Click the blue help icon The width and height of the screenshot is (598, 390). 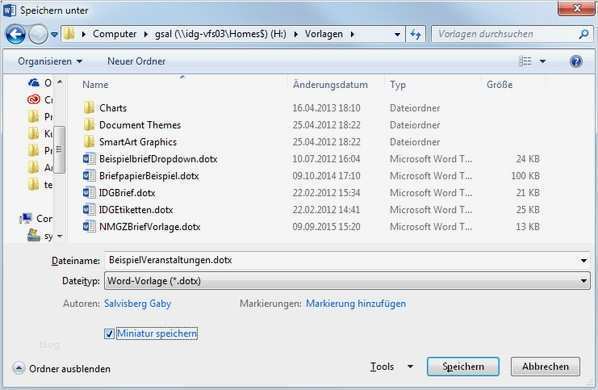click(x=576, y=61)
